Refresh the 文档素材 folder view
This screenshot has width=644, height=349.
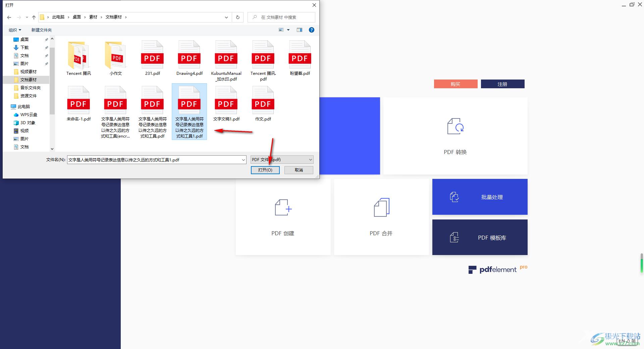tap(238, 17)
